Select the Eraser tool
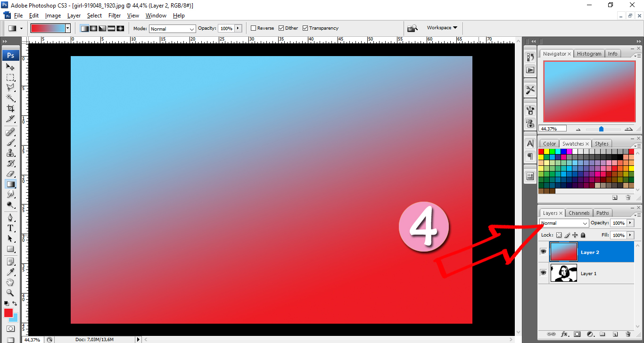 click(10, 173)
